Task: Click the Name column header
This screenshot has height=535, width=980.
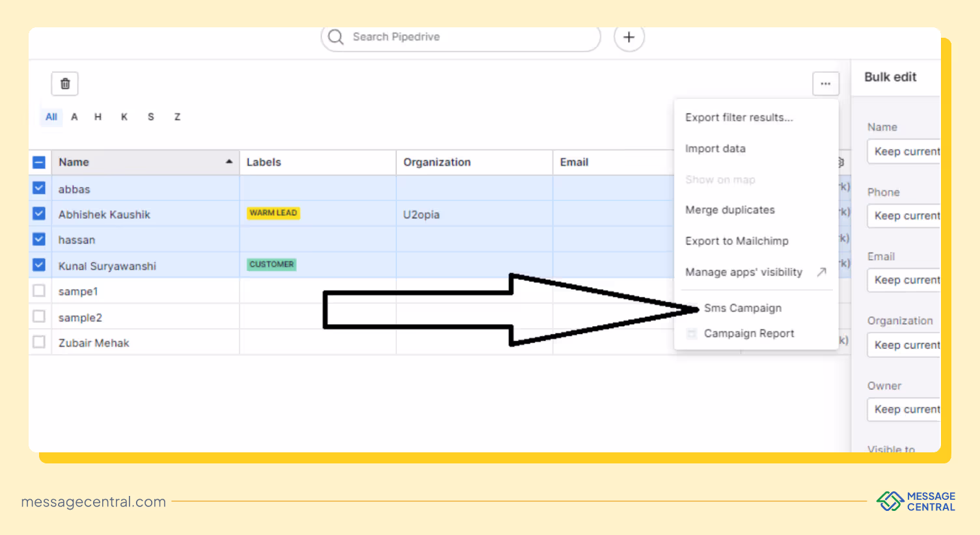Action: (145, 162)
